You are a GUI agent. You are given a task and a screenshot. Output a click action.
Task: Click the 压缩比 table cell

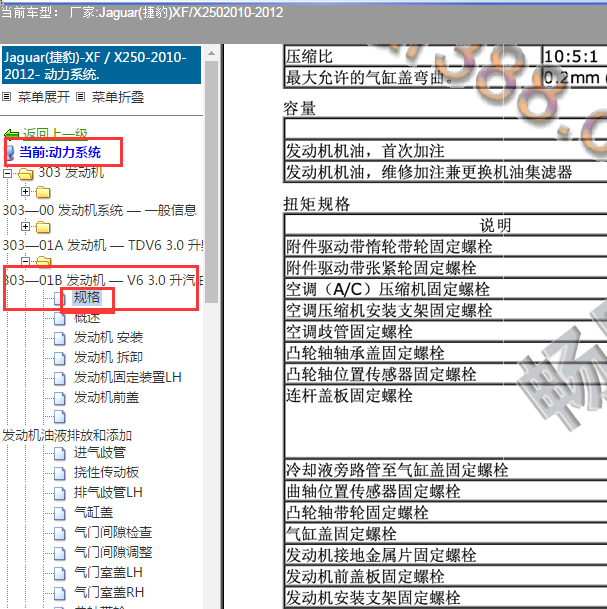[412, 57]
